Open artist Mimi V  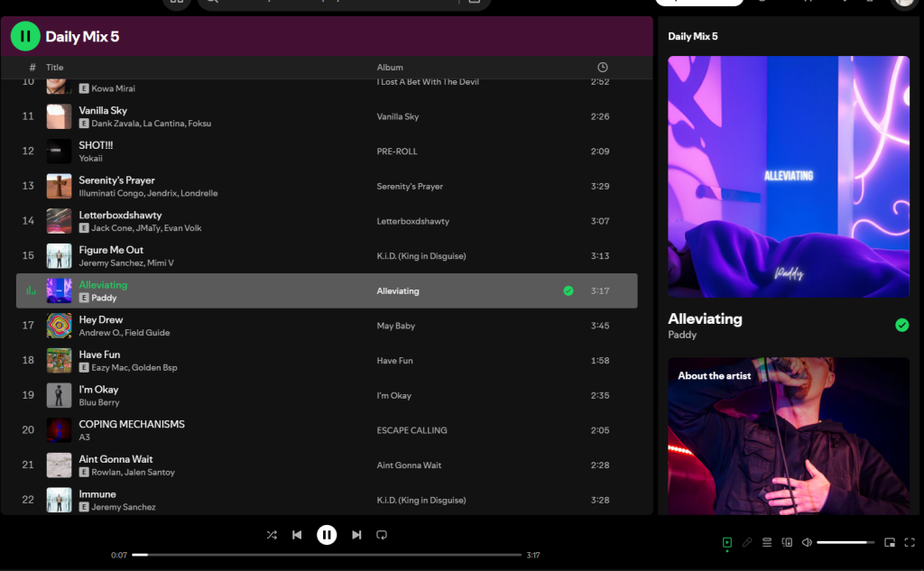pos(161,262)
